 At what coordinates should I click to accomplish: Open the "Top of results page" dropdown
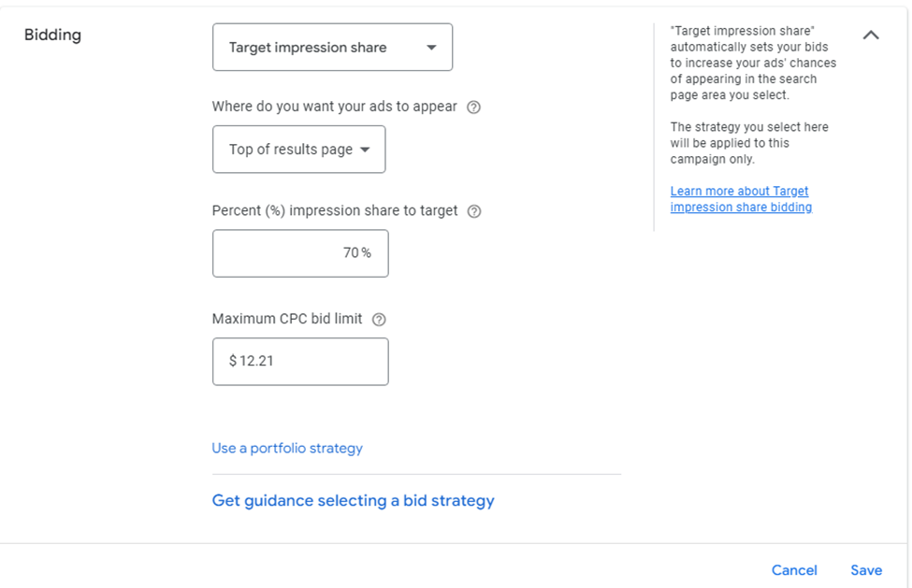(298, 149)
